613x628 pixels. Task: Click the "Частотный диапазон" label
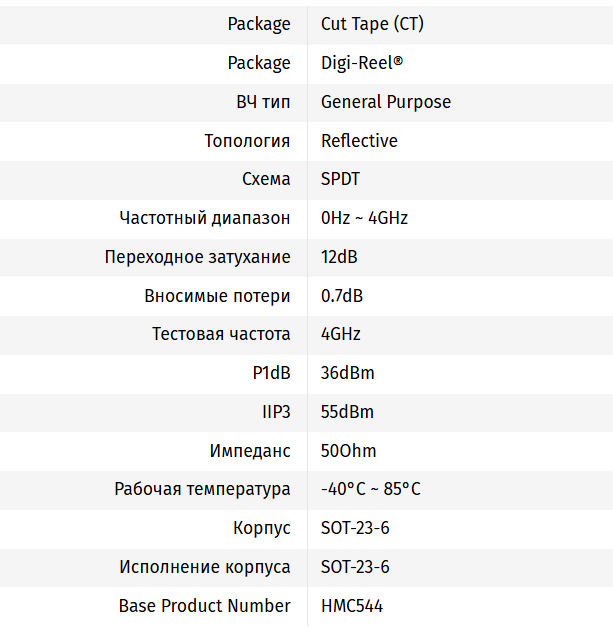(205, 218)
